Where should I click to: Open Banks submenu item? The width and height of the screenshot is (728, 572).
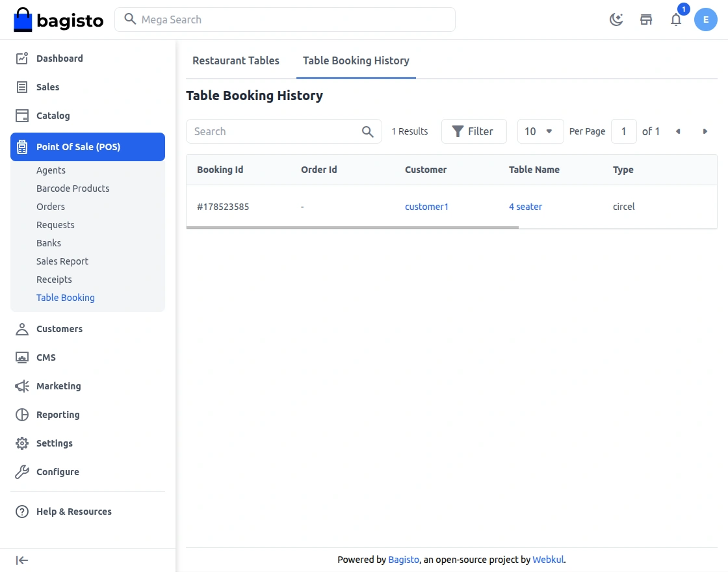tap(49, 243)
